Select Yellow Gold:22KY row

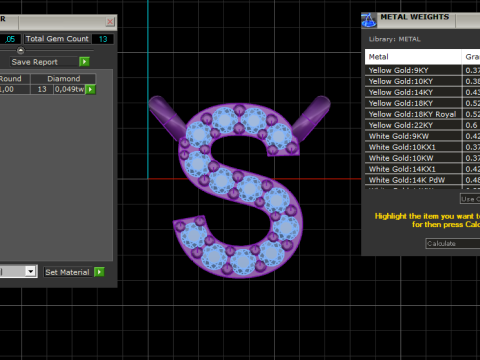[422, 125]
